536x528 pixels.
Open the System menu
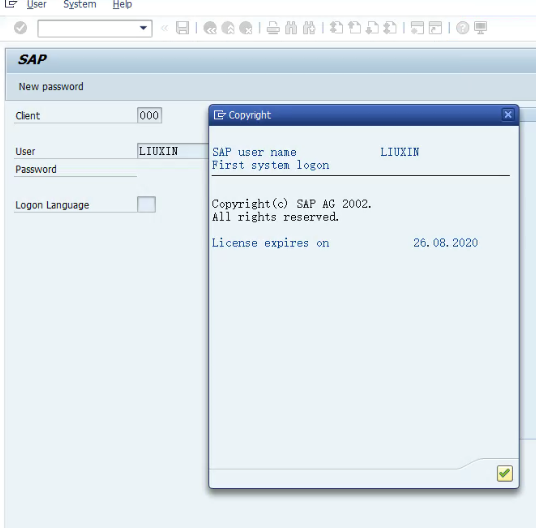point(80,4)
